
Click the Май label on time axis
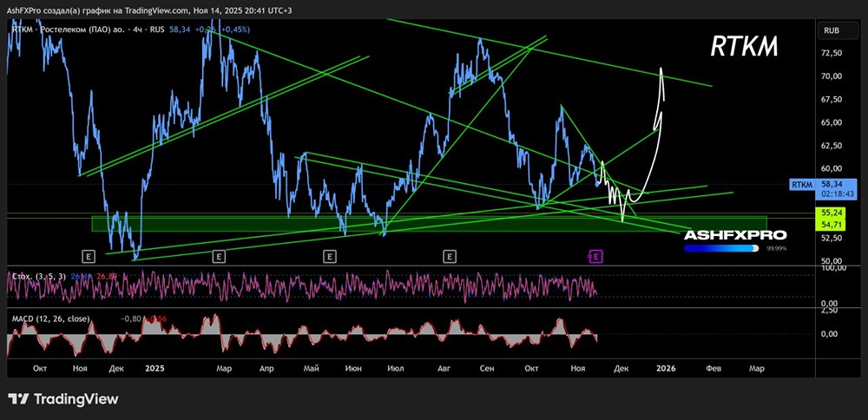[312, 369]
